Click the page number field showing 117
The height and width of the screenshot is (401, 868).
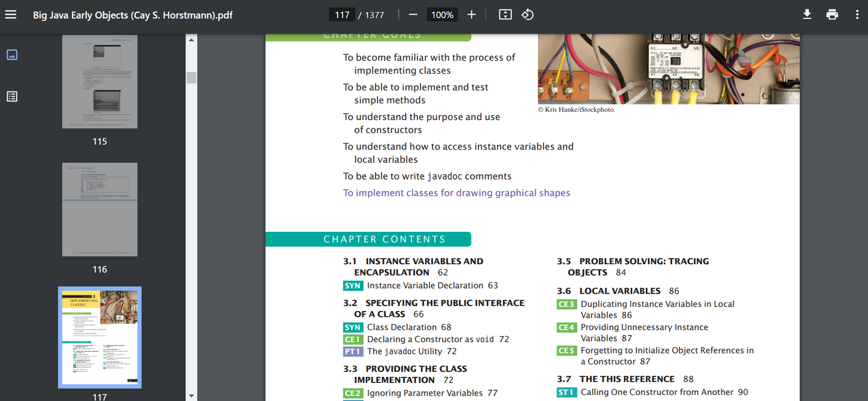point(341,14)
